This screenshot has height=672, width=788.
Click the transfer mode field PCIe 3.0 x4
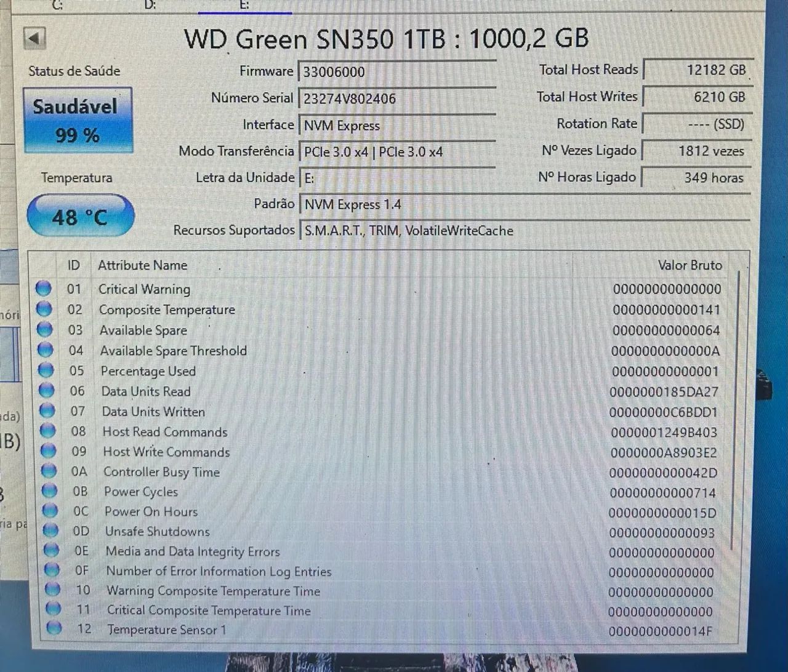[397, 152]
